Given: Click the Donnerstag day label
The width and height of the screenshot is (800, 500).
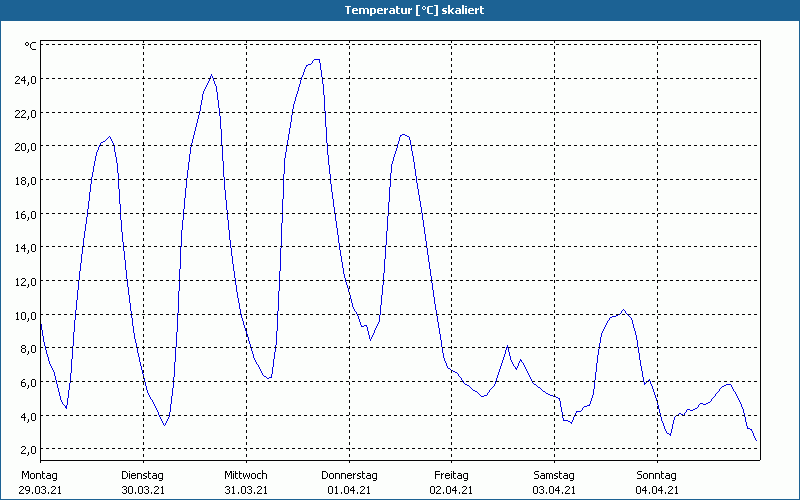Looking at the screenshot, I should [349, 476].
